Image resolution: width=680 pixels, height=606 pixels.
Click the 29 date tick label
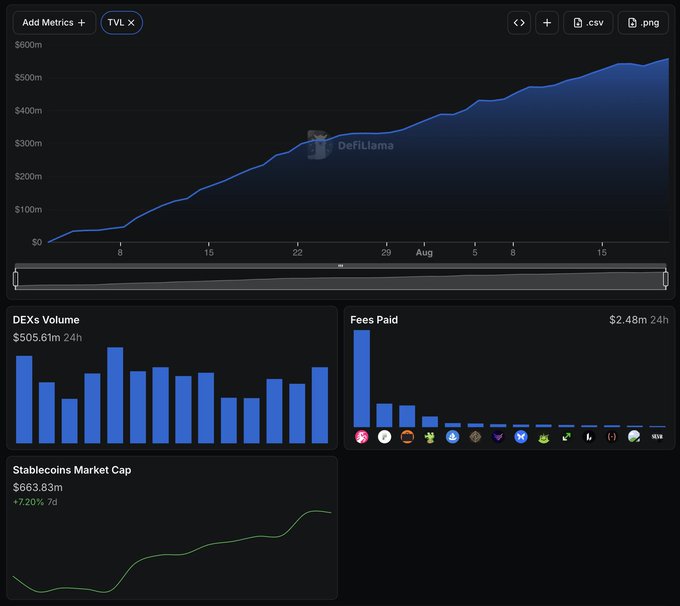pos(386,252)
